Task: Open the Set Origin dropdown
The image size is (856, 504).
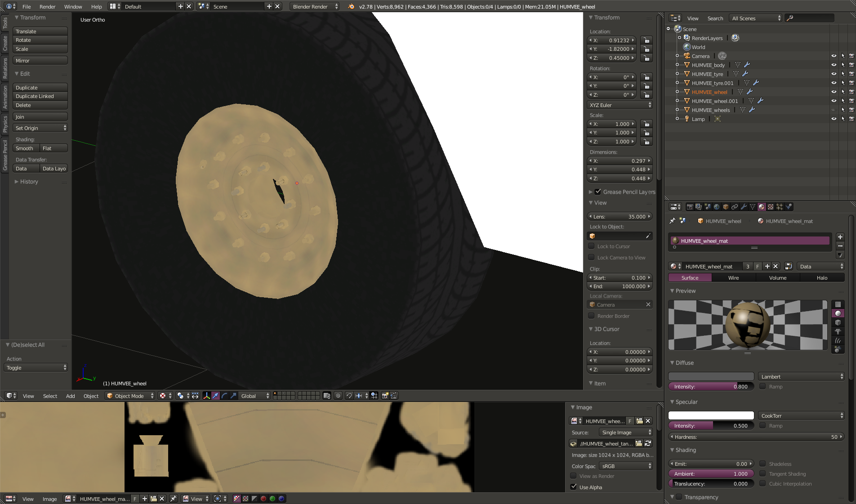Action: (40, 128)
